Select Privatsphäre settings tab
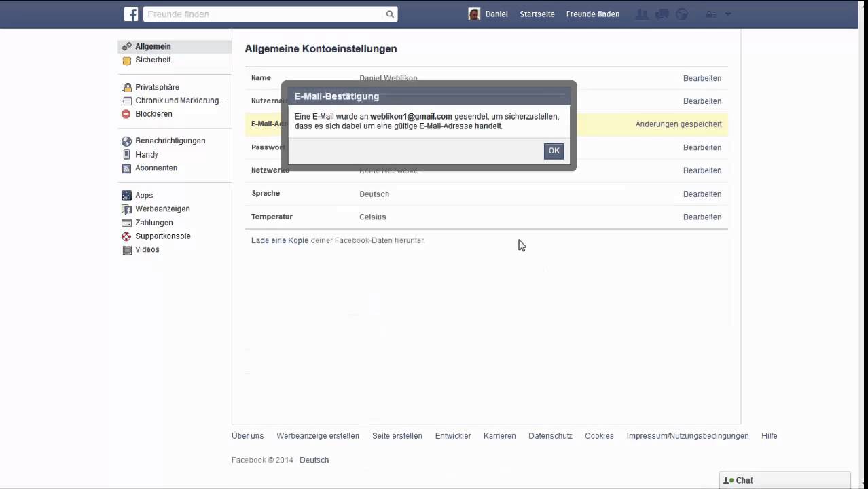This screenshot has width=868, height=489. (x=157, y=87)
